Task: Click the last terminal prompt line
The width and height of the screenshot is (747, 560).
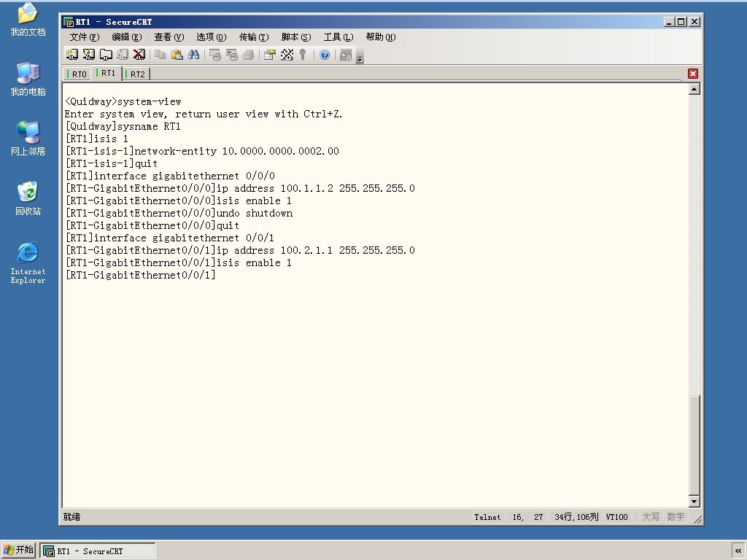Action: pos(141,275)
